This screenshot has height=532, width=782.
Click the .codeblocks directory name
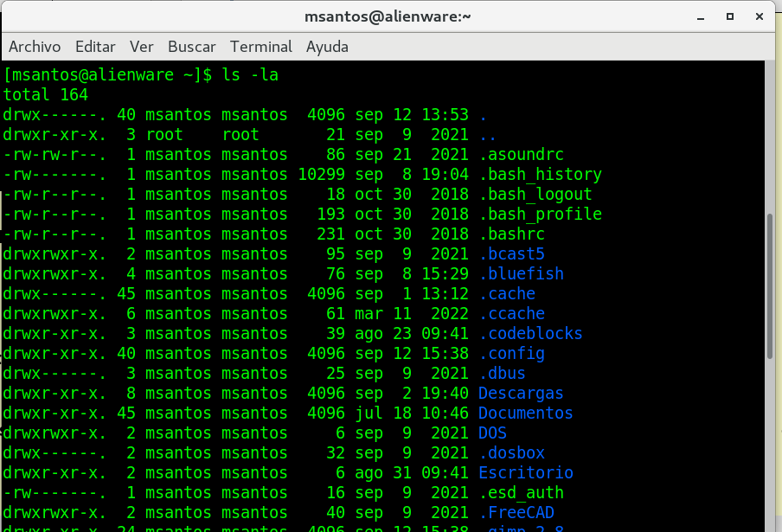530,334
